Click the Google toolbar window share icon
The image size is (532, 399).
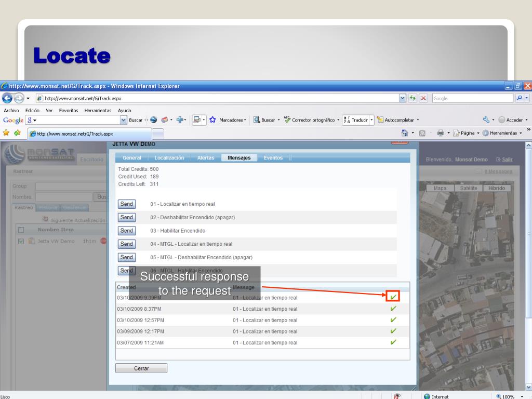coord(197,120)
